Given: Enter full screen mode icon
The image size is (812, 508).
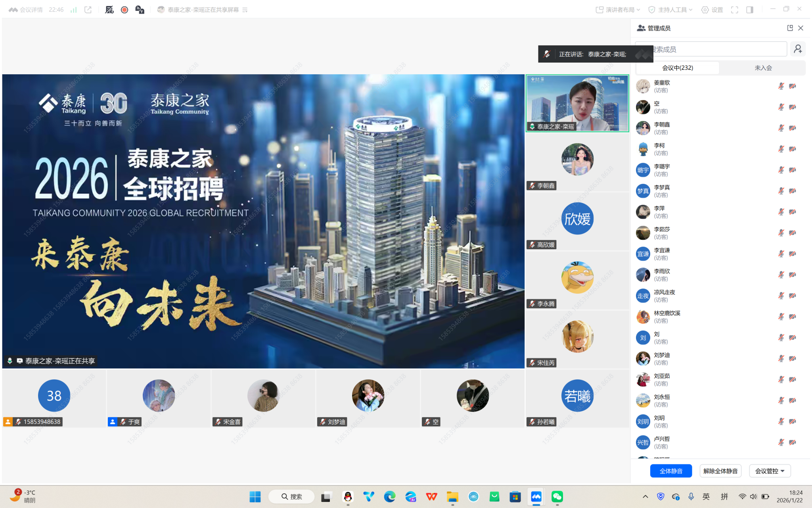Looking at the screenshot, I should click(734, 10).
